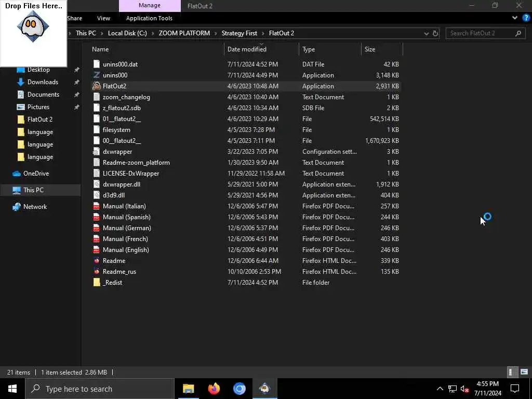Sort files by Name column
The height and width of the screenshot is (399, 532).
[100, 49]
